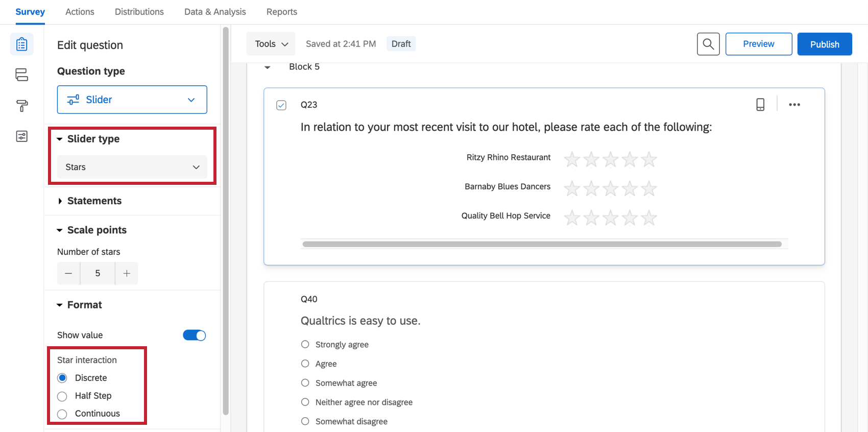Open the Survey options sidebar icon
Screen dimensions: 868x432
21,136
